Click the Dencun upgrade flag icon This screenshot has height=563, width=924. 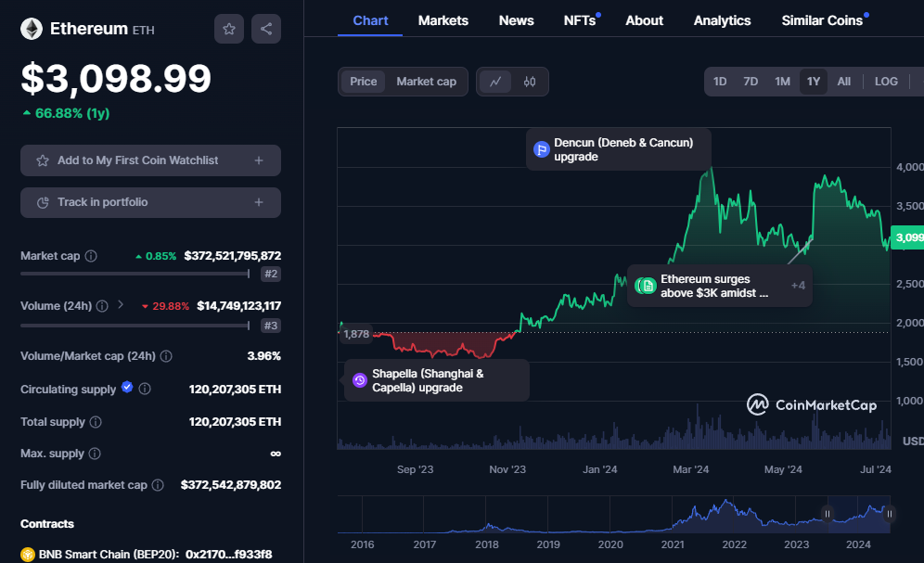click(541, 149)
